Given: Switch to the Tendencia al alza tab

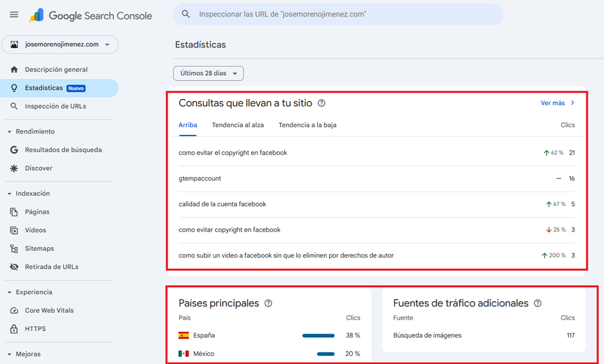Looking at the screenshot, I should click(238, 125).
